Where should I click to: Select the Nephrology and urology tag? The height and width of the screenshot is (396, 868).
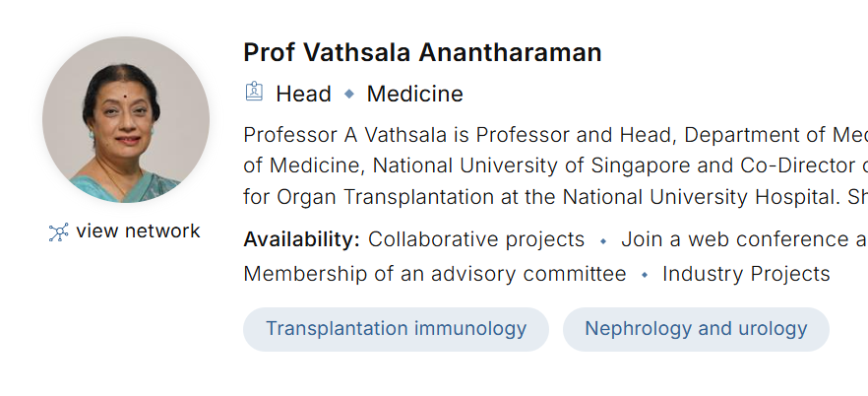pos(696,329)
